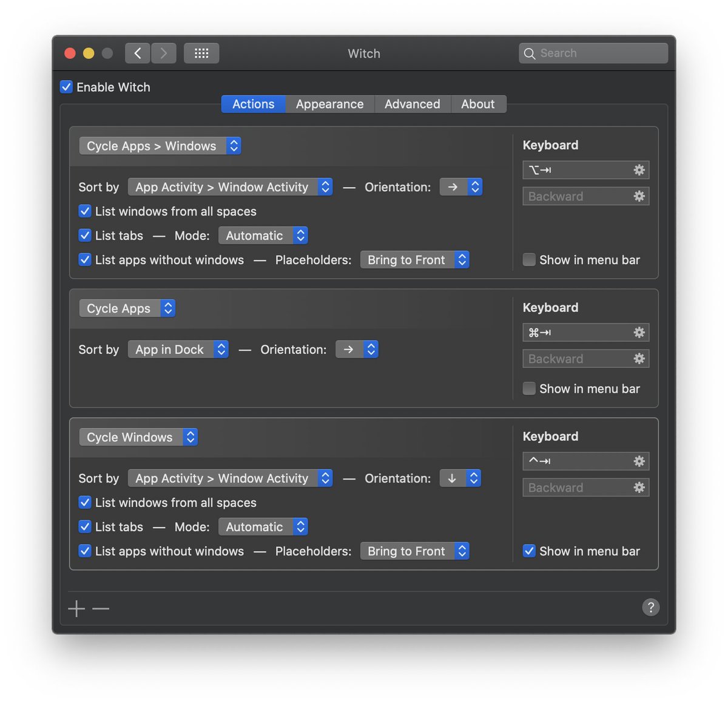Open Sort by dropdown in Cycle Windows section

tap(230, 478)
